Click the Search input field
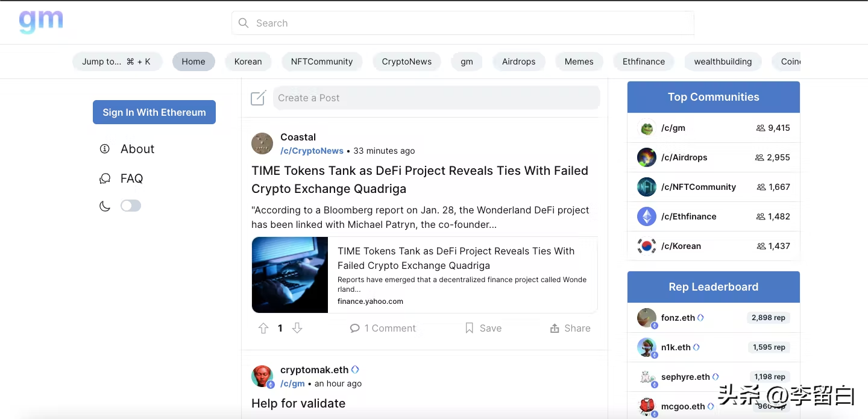This screenshot has width=868, height=419. click(x=463, y=23)
